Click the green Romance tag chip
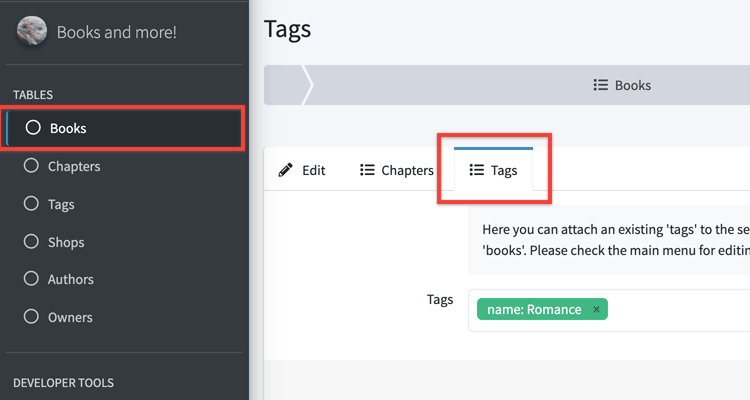750x400 pixels. [x=534, y=310]
